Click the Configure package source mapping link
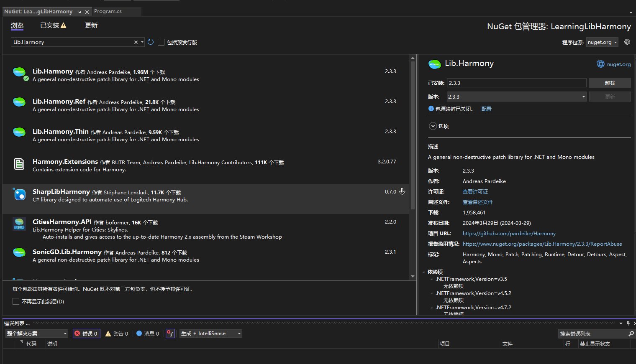The width and height of the screenshot is (636, 364). click(x=486, y=109)
